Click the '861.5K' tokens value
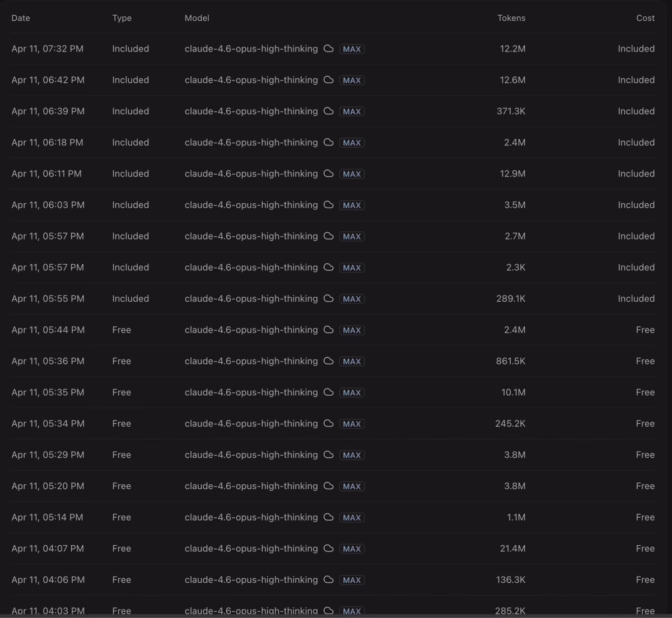 (511, 361)
